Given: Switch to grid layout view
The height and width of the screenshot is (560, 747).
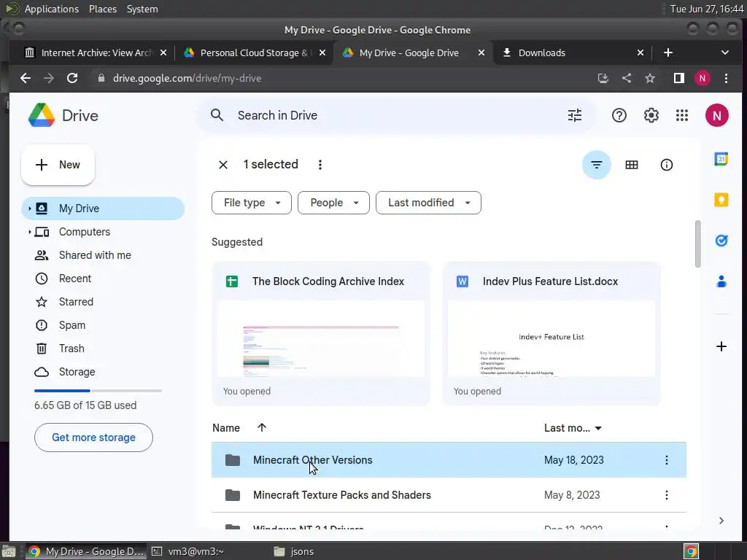Looking at the screenshot, I should (x=631, y=165).
